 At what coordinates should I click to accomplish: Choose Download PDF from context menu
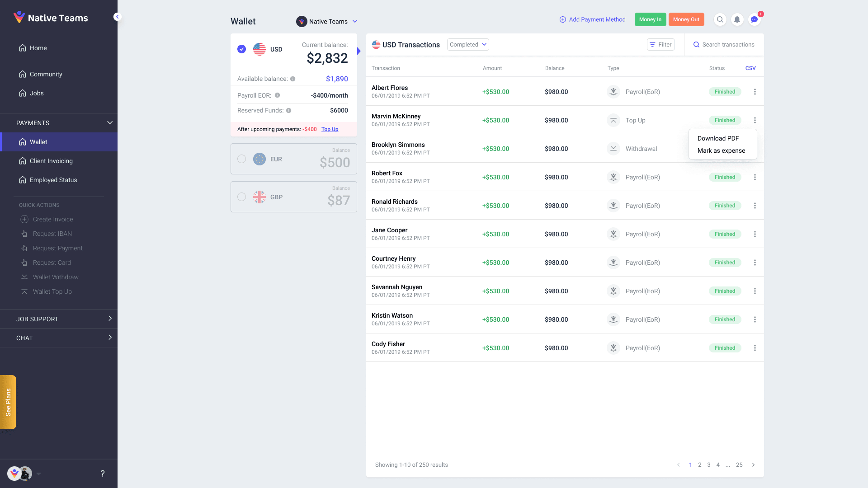[x=718, y=138]
